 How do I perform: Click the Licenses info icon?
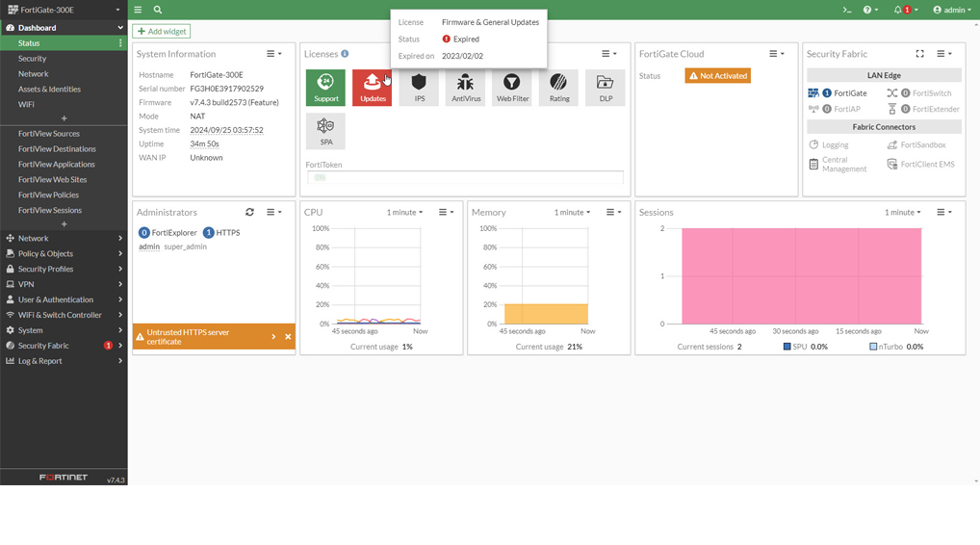click(x=345, y=54)
